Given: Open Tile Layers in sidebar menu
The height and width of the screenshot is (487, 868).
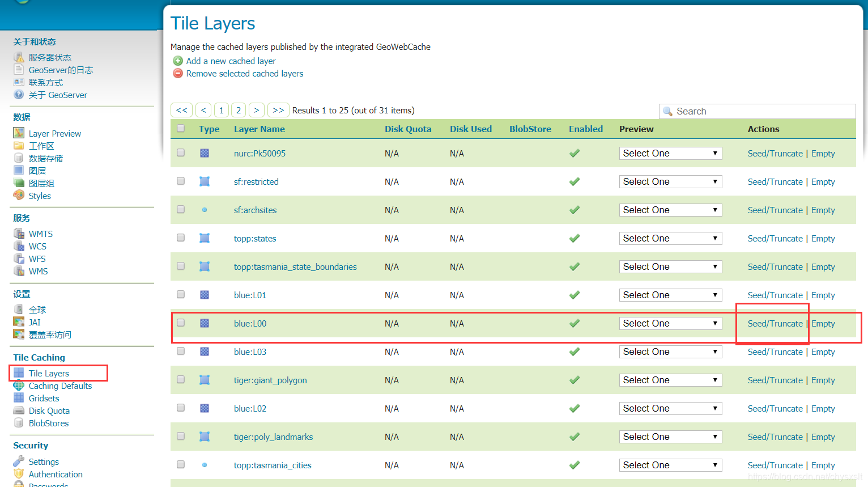Looking at the screenshot, I should [49, 373].
